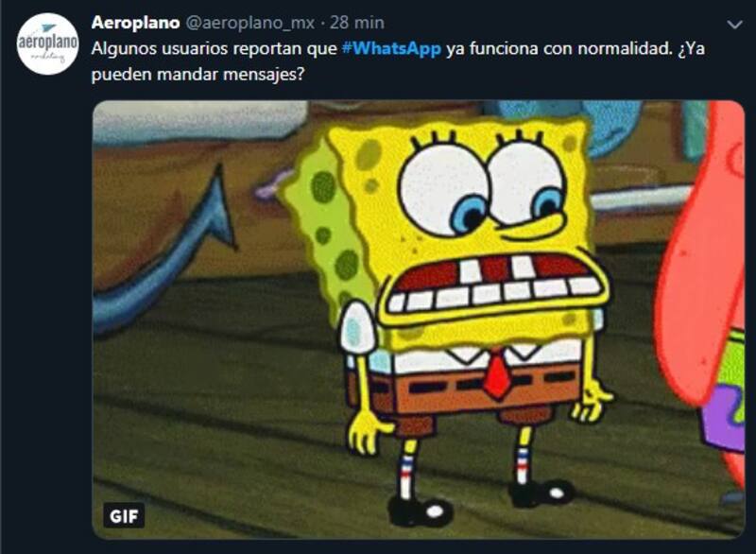
Task: Click SpongeBob's black shoes in the GIF
Action: [x=480, y=501]
